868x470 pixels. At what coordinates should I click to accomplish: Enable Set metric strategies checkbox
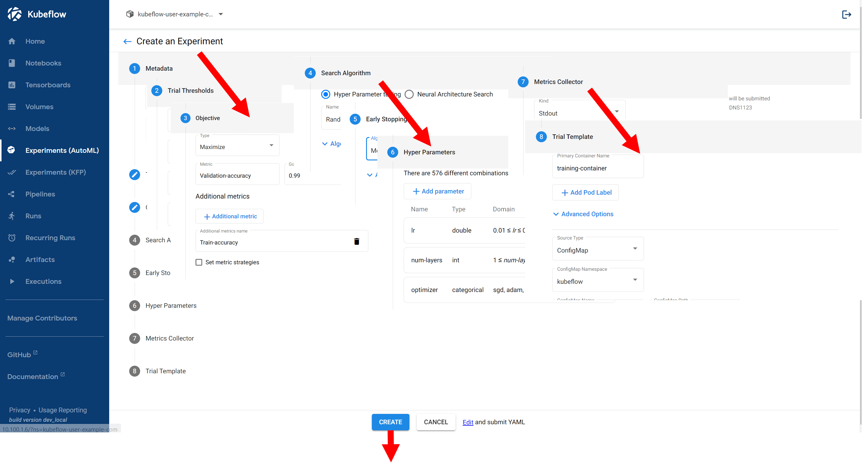[x=199, y=262]
